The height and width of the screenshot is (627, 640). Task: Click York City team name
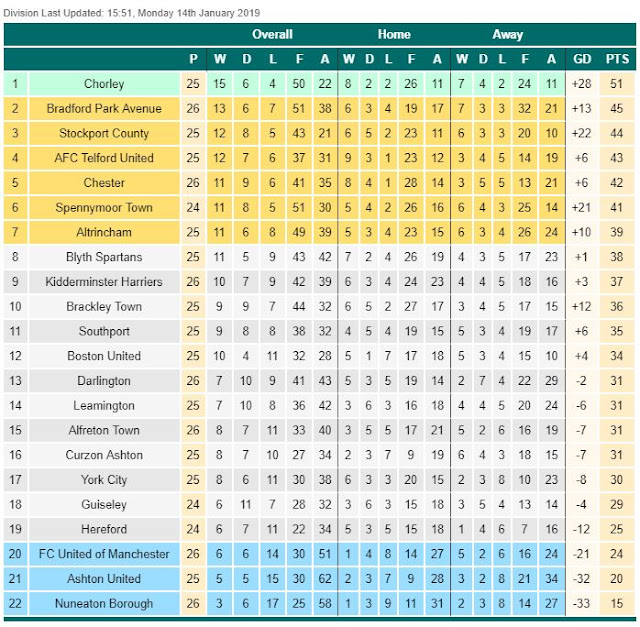104,480
